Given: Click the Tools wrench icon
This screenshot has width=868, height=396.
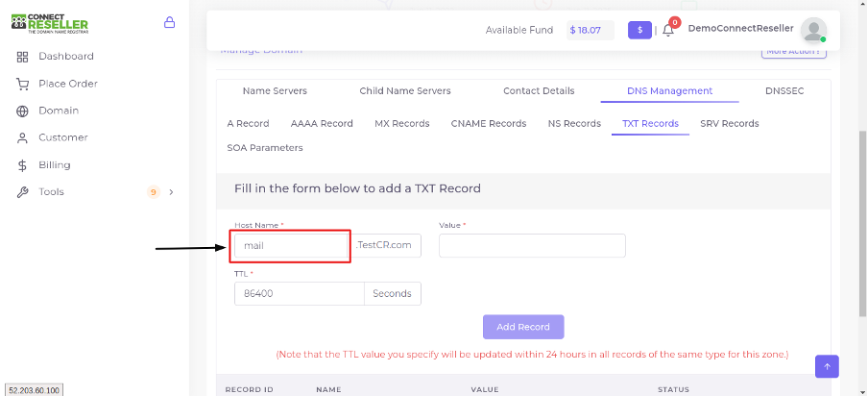Looking at the screenshot, I should pyautogui.click(x=22, y=192).
